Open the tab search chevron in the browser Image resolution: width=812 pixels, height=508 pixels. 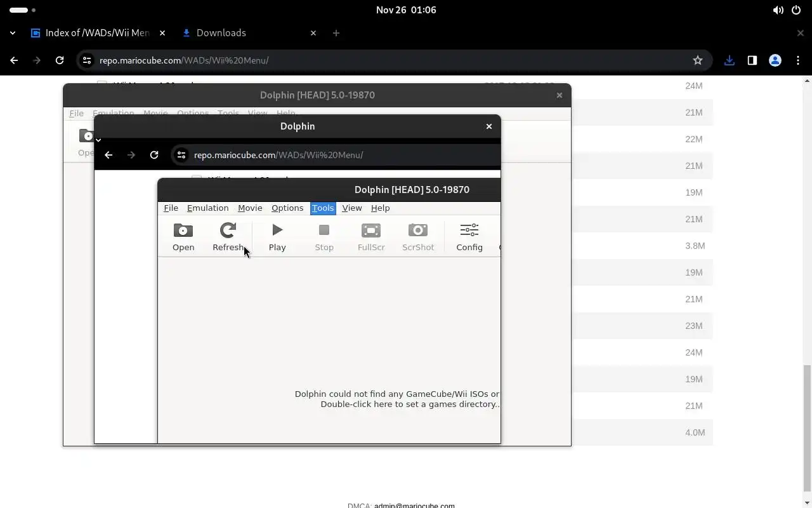[13, 33]
